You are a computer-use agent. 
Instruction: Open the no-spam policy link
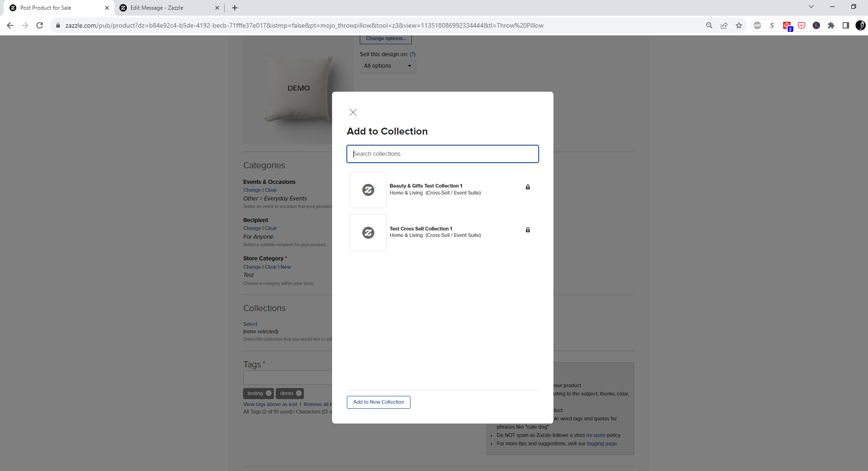click(596, 435)
